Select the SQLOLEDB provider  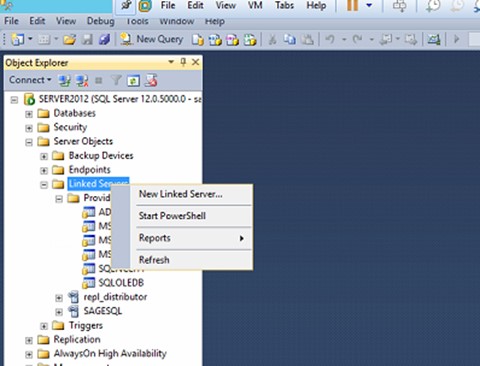point(121,283)
